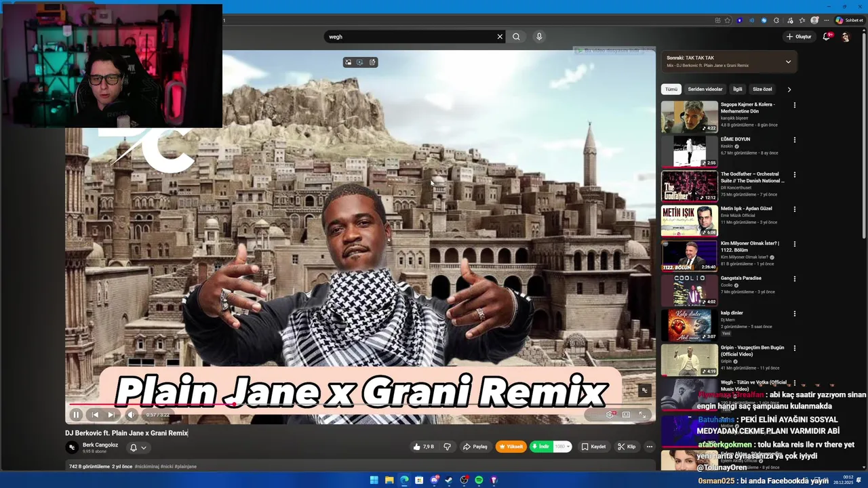The image size is (868, 488).
Task: Go to previous video in player
Action: pos(95,415)
